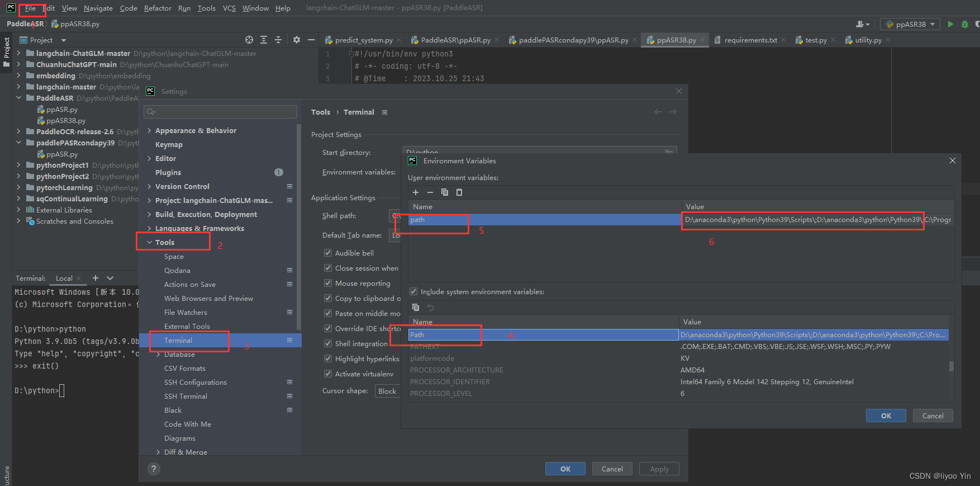Screen dimensions: 980x486
Task: Open the Settings help question mark
Action: 154,469
